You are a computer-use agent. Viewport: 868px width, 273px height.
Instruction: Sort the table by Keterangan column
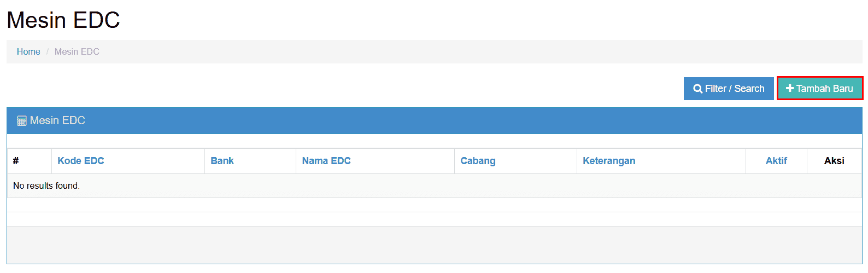609,161
